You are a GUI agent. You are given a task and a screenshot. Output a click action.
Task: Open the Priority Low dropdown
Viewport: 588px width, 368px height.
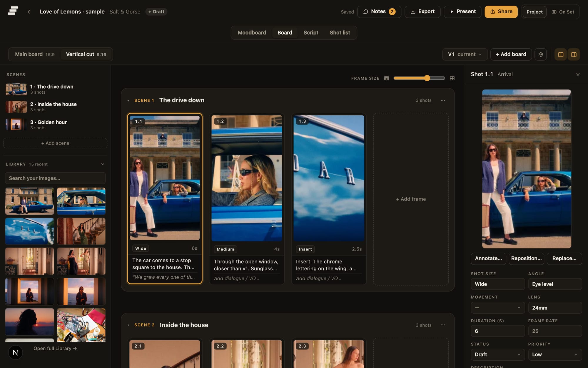tap(555, 354)
